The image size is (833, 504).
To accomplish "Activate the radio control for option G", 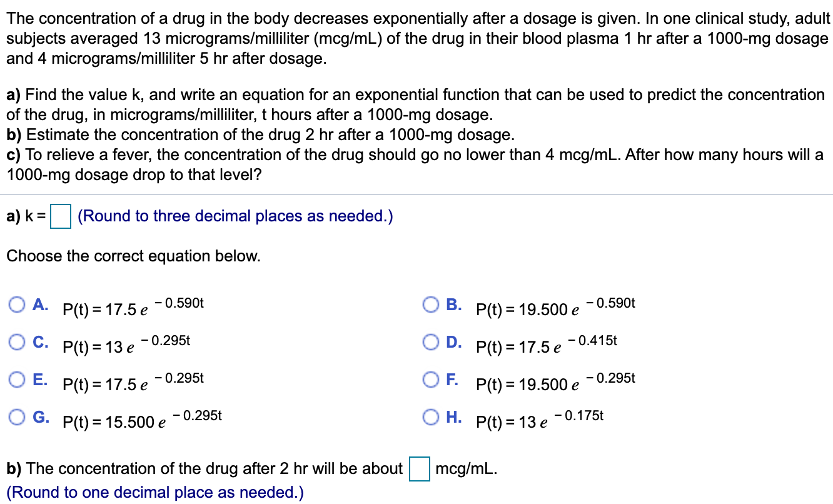I will tap(18, 416).
